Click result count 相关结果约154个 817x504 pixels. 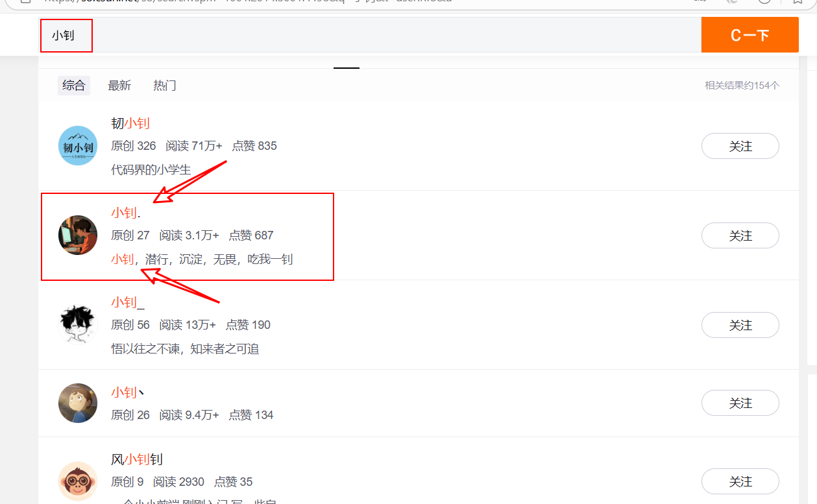[x=742, y=86]
